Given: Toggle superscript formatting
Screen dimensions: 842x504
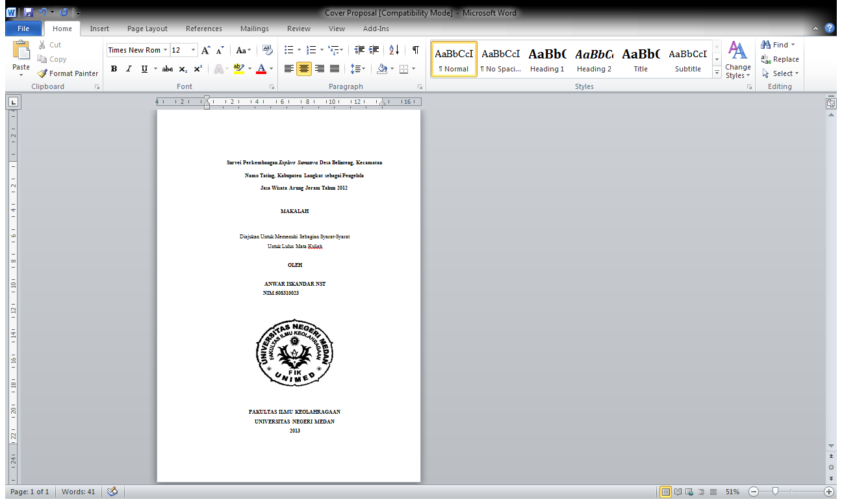Looking at the screenshot, I should point(198,69).
